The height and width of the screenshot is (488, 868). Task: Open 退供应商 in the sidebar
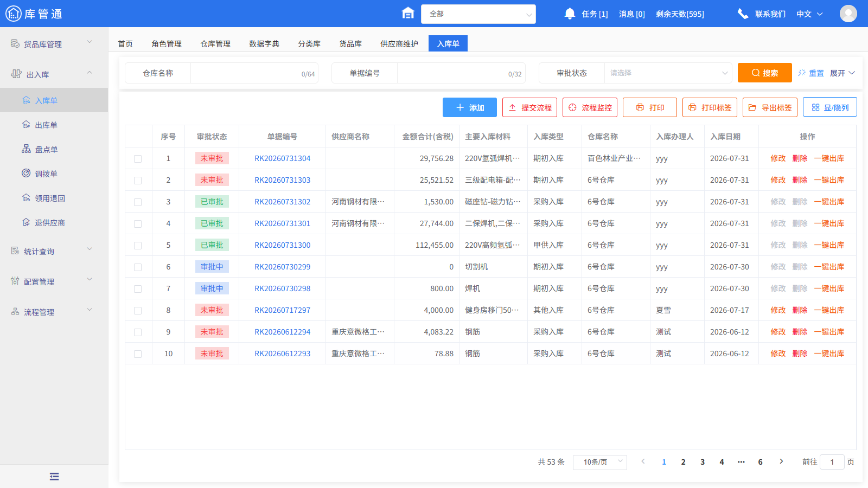tap(54, 222)
